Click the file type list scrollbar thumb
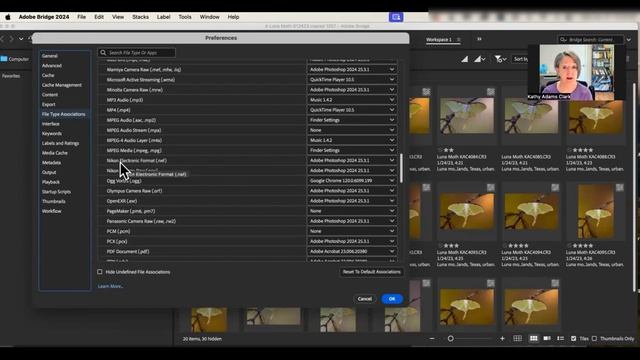This screenshot has width=640, height=360. coord(401,168)
